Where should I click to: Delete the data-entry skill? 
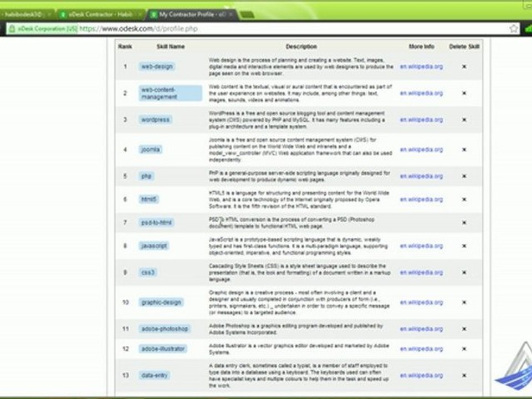pos(464,376)
